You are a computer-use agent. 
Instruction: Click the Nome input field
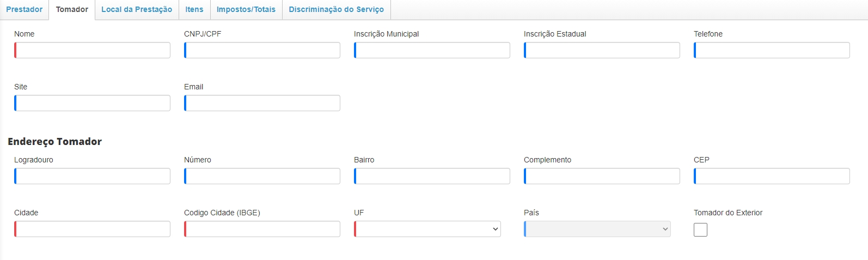tap(93, 50)
